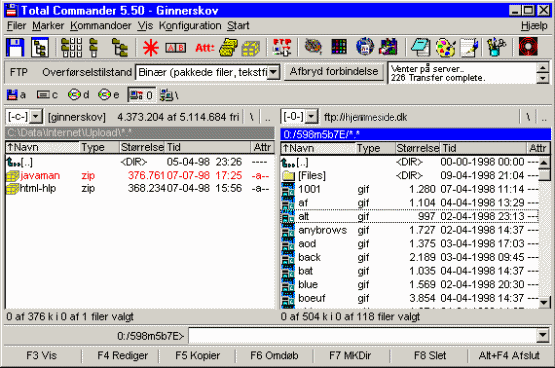This screenshot has height=368, width=555.
Task: Open the directory tree toolbar icon
Action: pos(39,47)
